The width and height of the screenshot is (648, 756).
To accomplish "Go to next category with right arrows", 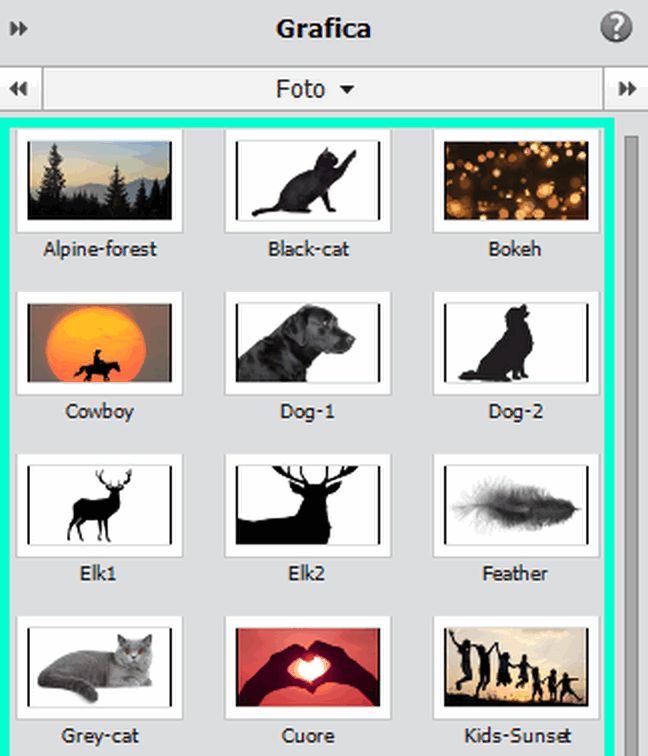I will 627,89.
